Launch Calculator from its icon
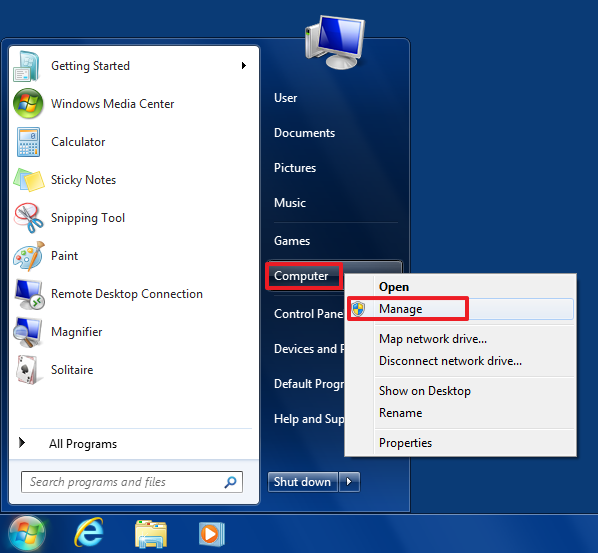This screenshot has height=554, width=598. [x=28, y=142]
